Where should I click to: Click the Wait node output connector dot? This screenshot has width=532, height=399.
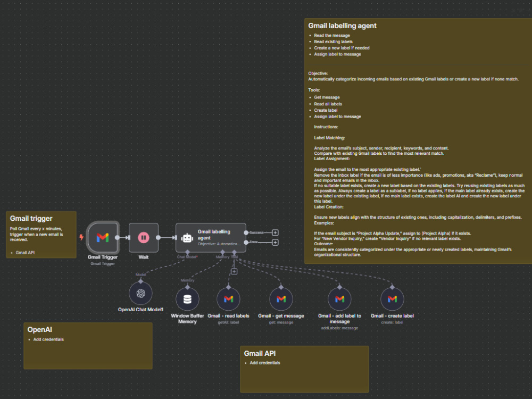[158, 237]
